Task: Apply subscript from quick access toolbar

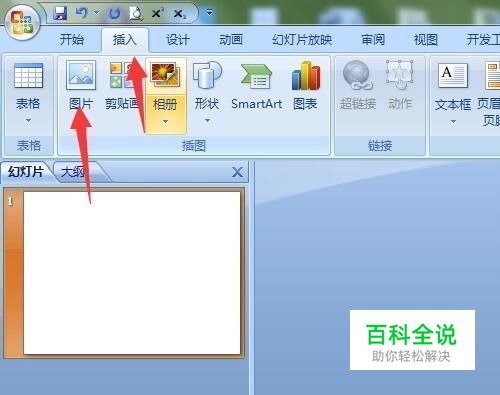Action: 179,13
